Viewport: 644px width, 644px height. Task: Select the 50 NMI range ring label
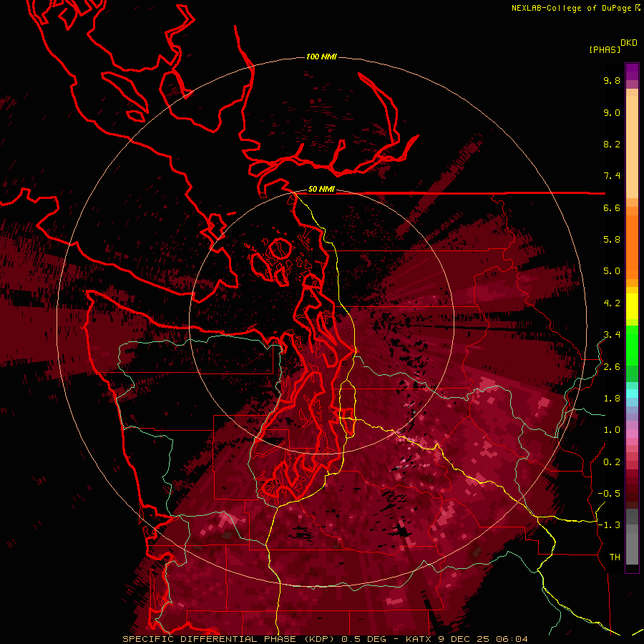(x=321, y=190)
